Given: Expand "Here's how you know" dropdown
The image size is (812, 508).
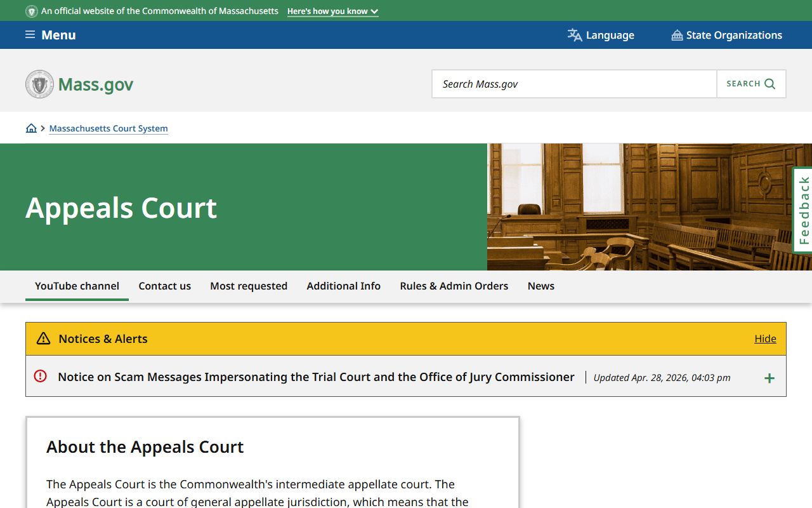Looking at the screenshot, I should pos(333,11).
